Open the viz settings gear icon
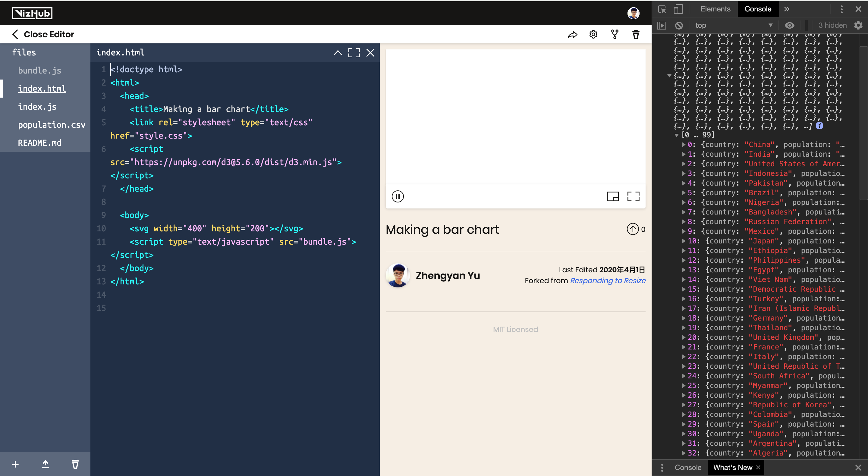Viewport: 868px width, 476px height. [593, 34]
